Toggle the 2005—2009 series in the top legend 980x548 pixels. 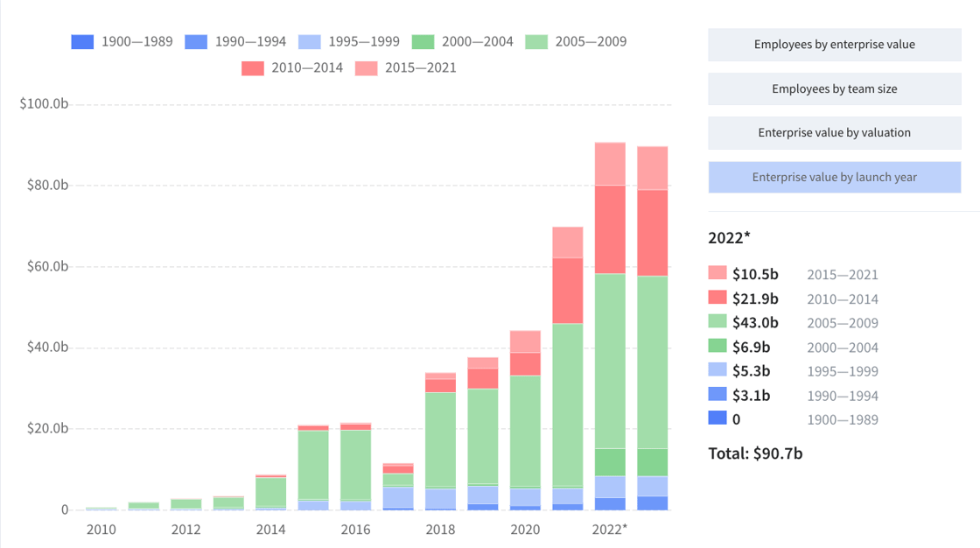(576, 42)
